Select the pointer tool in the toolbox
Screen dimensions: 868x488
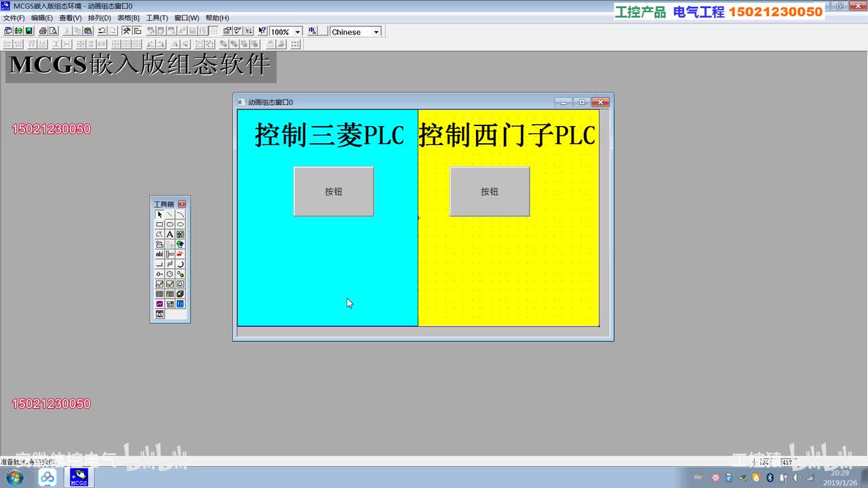coord(160,214)
